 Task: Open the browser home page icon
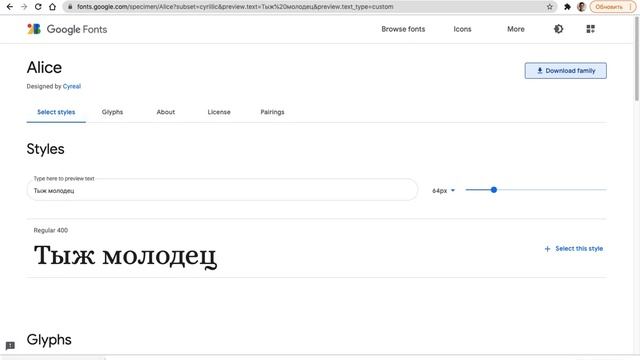click(x=52, y=7)
